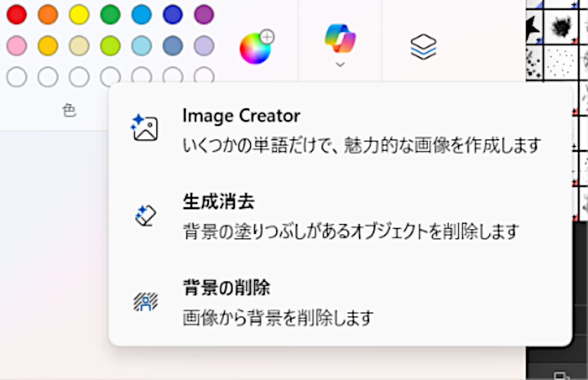Image resolution: width=588 pixels, height=380 pixels.
Task: Click the 色 group label
Action: click(69, 111)
